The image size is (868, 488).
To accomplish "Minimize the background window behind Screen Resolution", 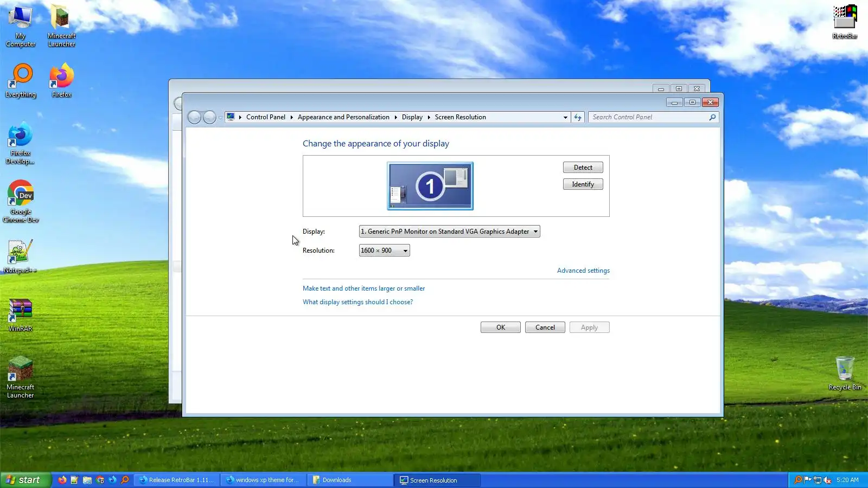I will (x=661, y=88).
